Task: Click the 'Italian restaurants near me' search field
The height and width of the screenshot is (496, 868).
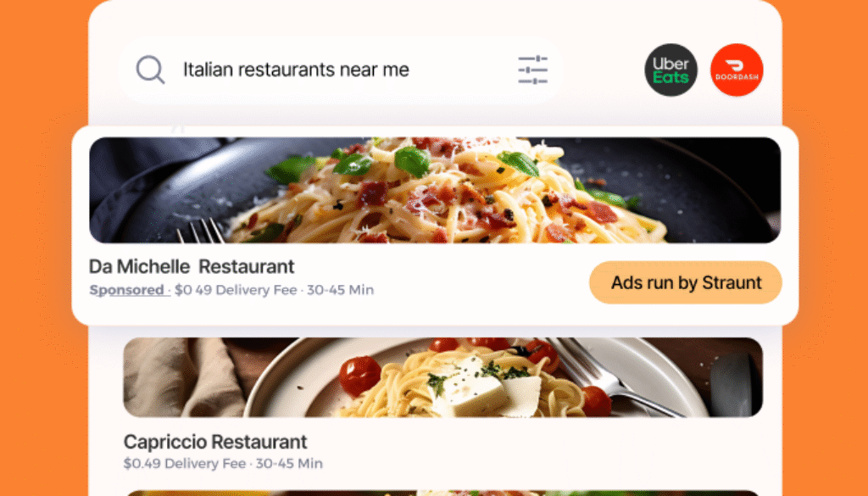Action: pyautogui.click(x=341, y=70)
